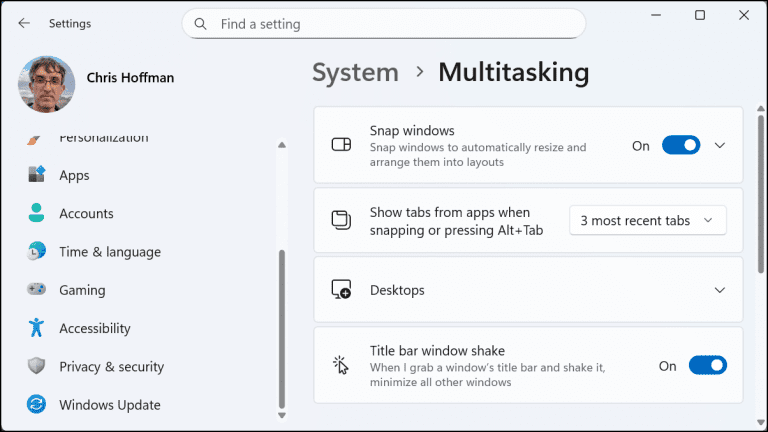Select Gaming in the navigation list
This screenshot has height=432, width=768.
pyautogui.click(x=82, y=290)
